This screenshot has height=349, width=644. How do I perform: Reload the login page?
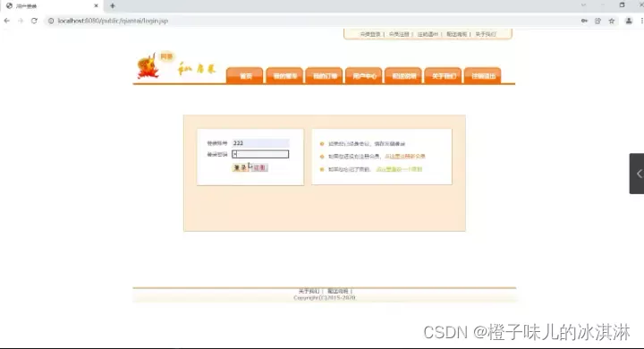34,21
